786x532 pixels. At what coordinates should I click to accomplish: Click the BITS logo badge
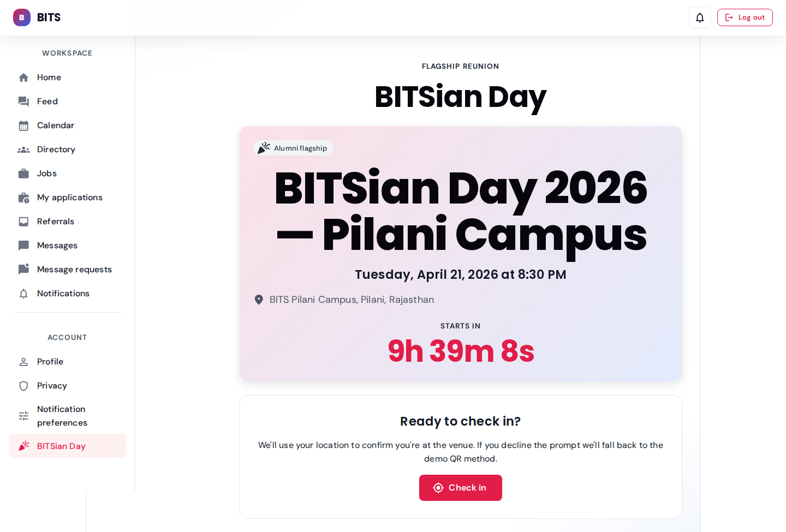(22, 17)
